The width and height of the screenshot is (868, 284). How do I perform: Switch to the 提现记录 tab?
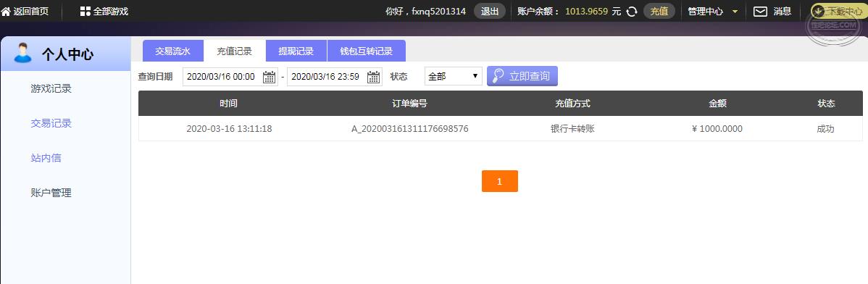(x=296, y=51)
